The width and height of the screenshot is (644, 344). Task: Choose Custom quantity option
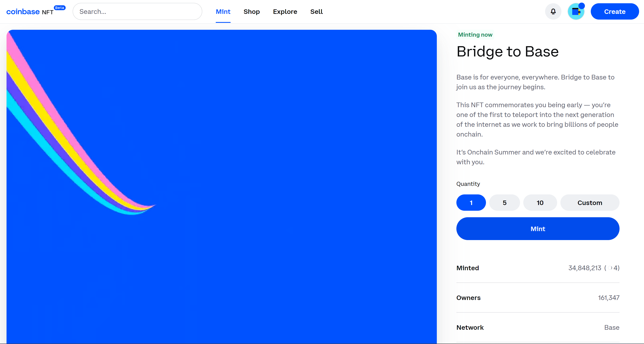pos(590,203)
